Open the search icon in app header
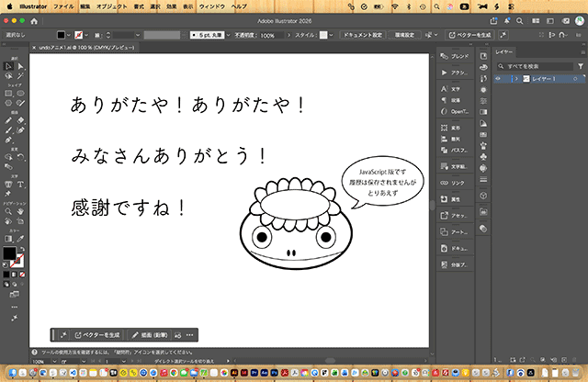This screenshot has height=382, width=588. [519, 21]
